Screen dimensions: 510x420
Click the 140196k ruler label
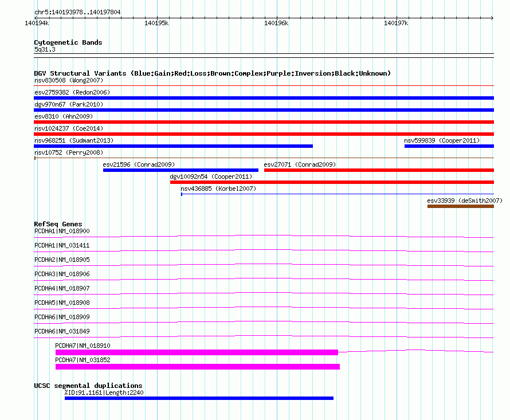[276, 23]
